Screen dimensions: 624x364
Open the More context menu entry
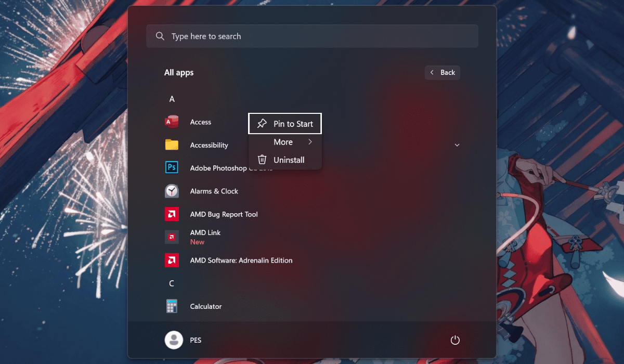tap(283, 142)
